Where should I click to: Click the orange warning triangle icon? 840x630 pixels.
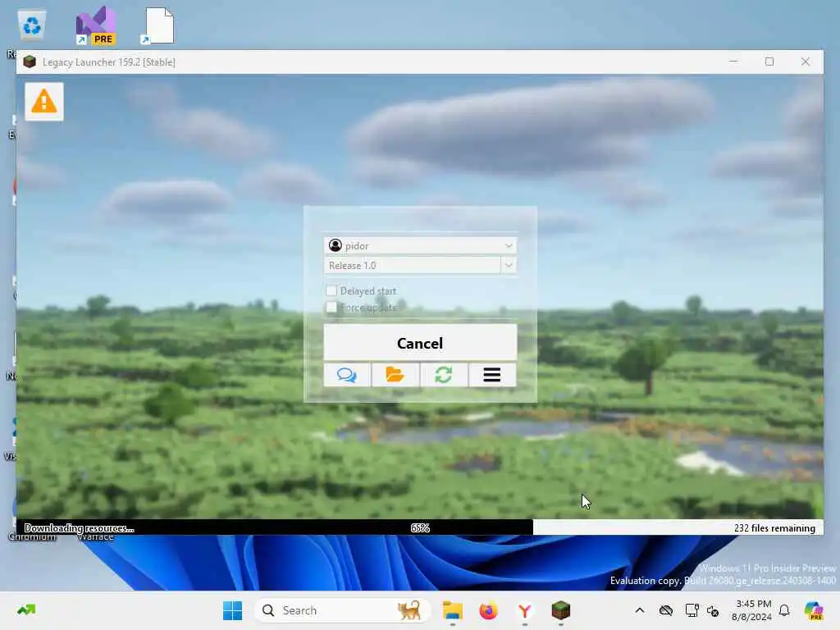(x=44, y=101)
